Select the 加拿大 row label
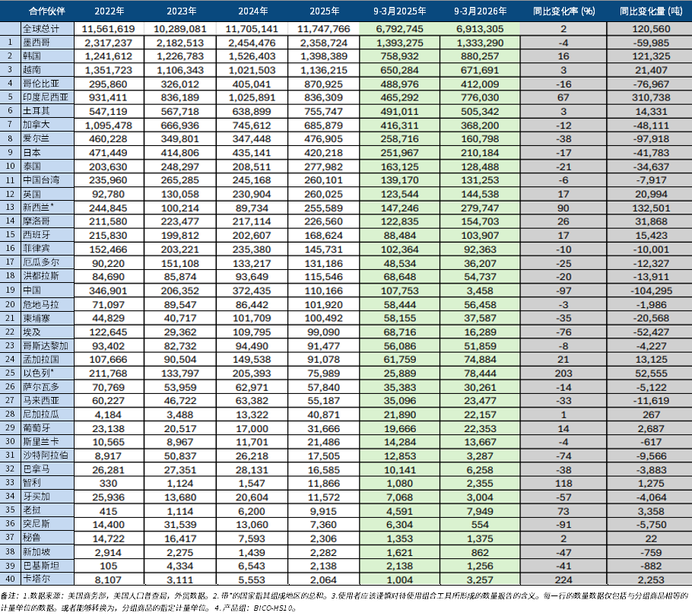 [x=37, y=125]
